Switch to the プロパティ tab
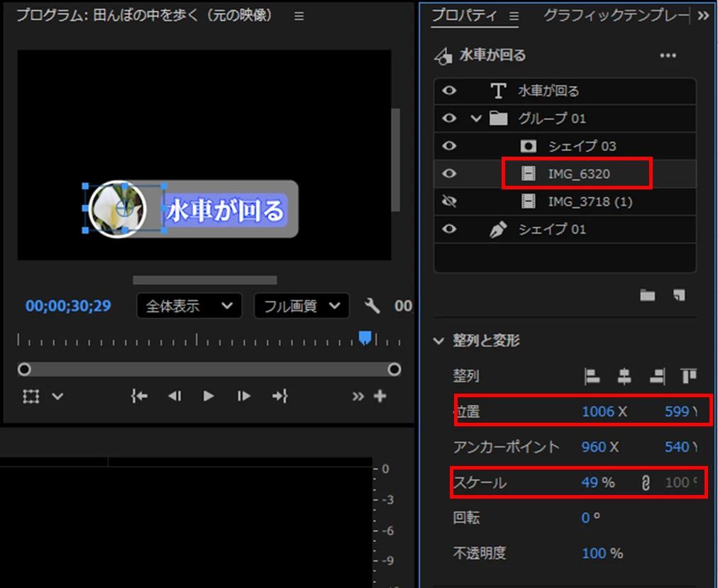This screenshot has width=718, height=588. tap(464, 16)
